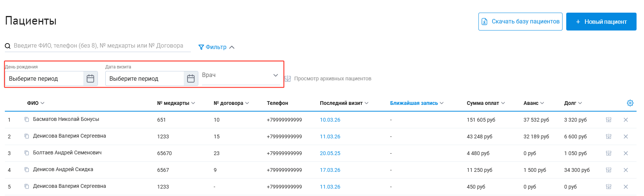Click Новый пациент button

point(601,22)
